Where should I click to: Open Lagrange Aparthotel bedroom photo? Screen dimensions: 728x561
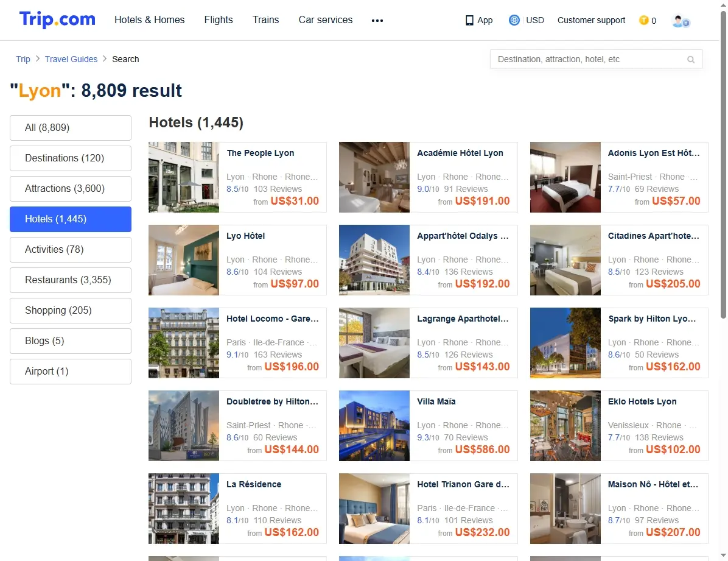374,343
